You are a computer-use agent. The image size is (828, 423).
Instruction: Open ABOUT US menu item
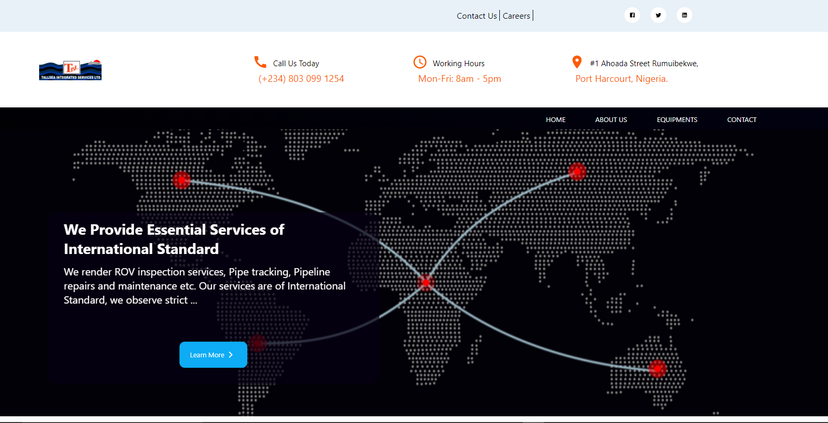click(x=611, y=120)
